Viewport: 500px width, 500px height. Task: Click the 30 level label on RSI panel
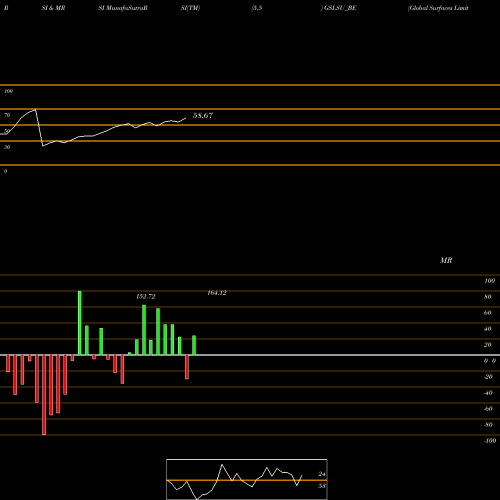point(7,147)
